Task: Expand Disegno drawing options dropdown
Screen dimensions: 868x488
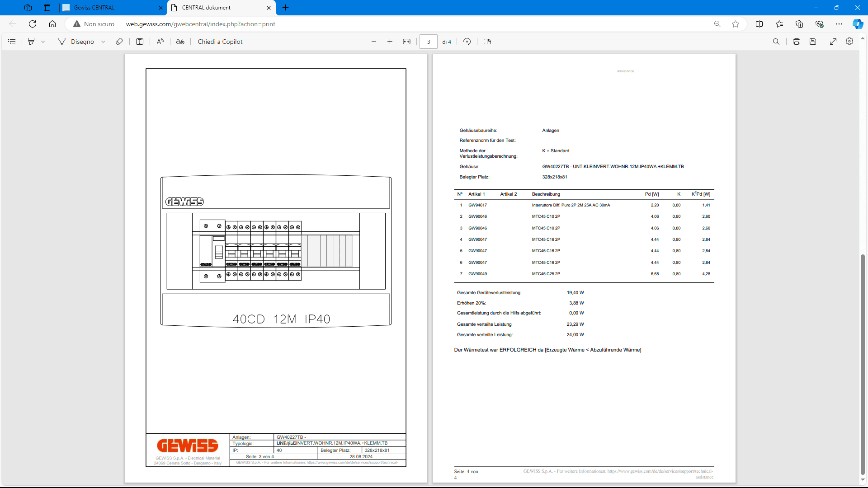Action: coord(103,42)
